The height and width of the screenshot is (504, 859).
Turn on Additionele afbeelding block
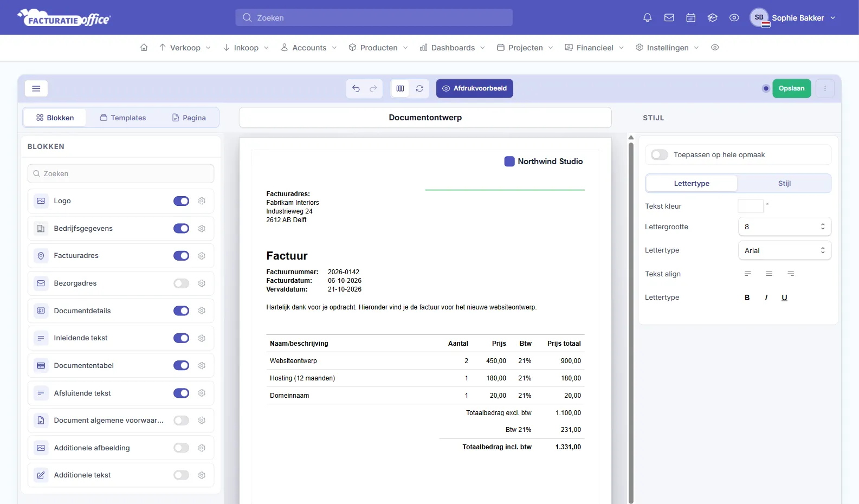point(181,448)
